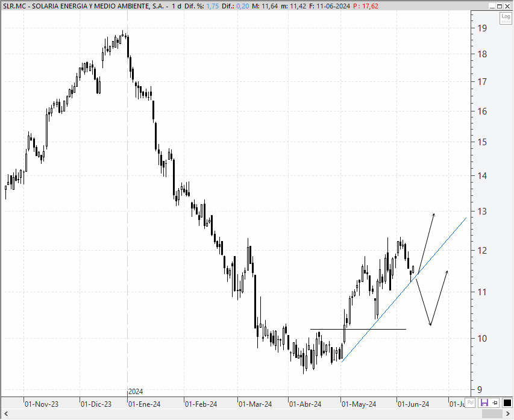Click the minimum value m: 11,42
This screenshot has height=420, width=514.
coord(293,6)
